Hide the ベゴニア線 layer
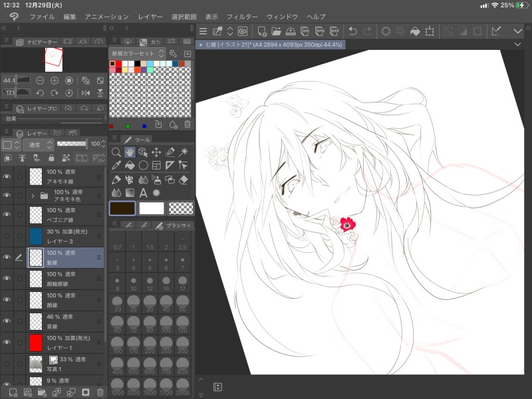This screenshot has height=399, width=532. tap(7, 215)
